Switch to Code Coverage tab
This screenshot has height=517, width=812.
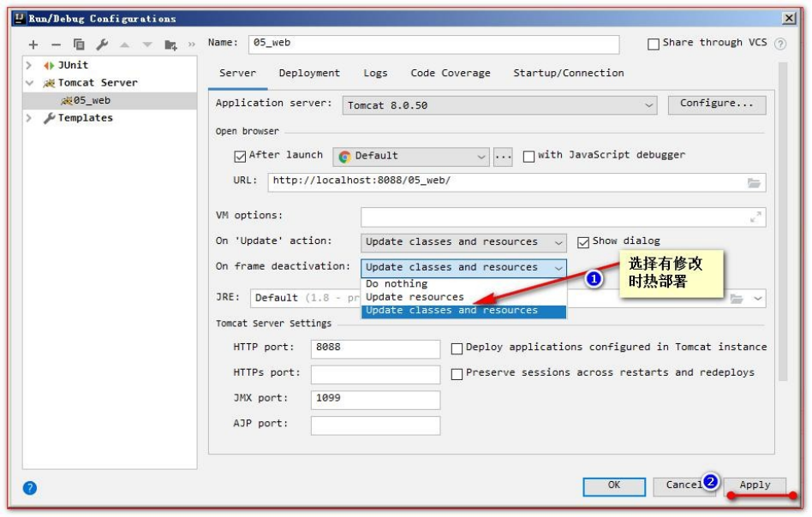[451, 73]
